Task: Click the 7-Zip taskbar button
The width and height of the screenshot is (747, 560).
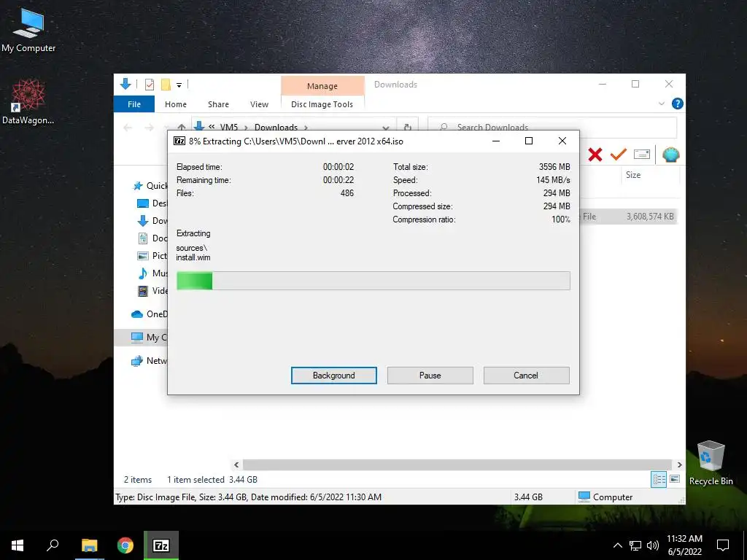Action: pyautogui.click(x=161, y=545)
